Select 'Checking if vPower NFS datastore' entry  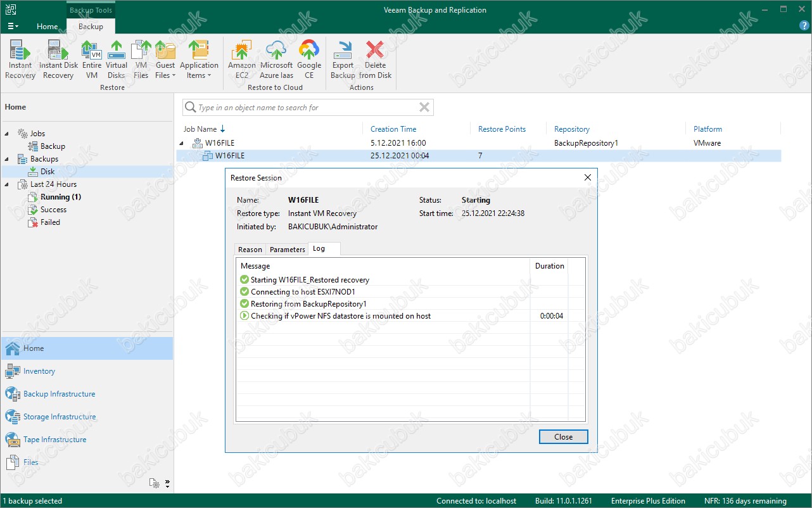341,316
